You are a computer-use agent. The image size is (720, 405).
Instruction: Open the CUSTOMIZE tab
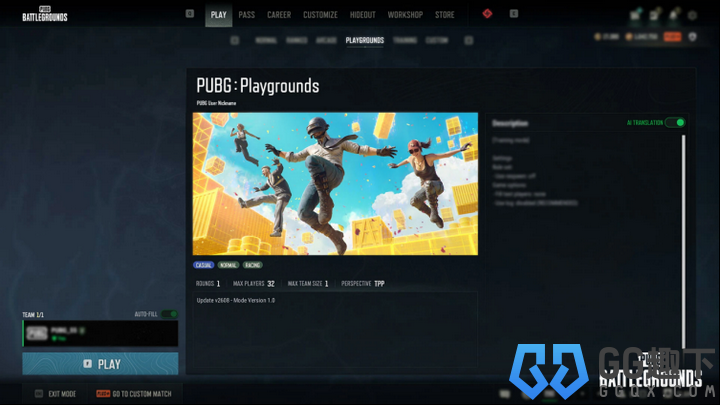[x=320, y=15]
